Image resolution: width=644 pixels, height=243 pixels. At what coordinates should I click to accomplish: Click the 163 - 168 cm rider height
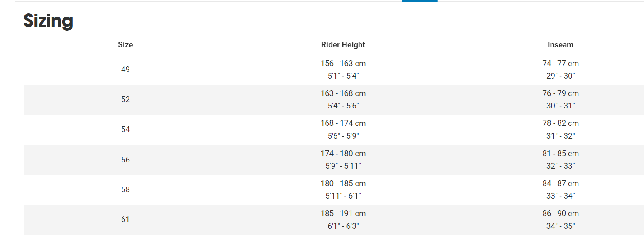[343, 93]
